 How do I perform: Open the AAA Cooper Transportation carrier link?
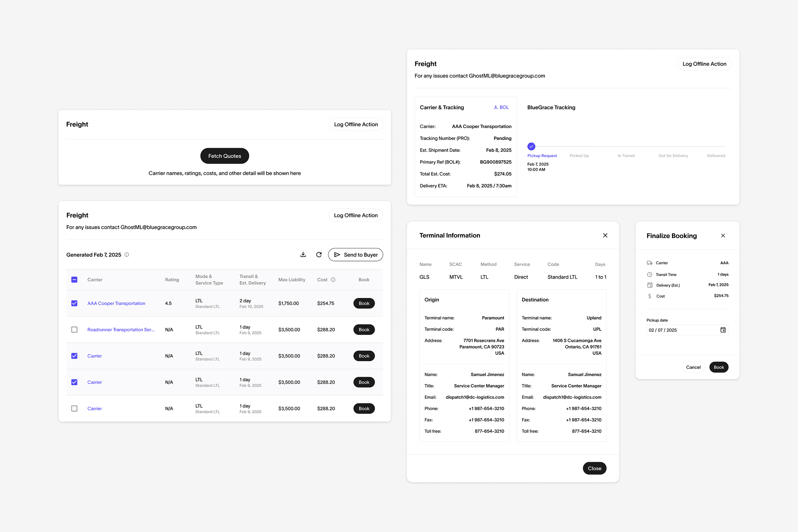click(116, 303)
